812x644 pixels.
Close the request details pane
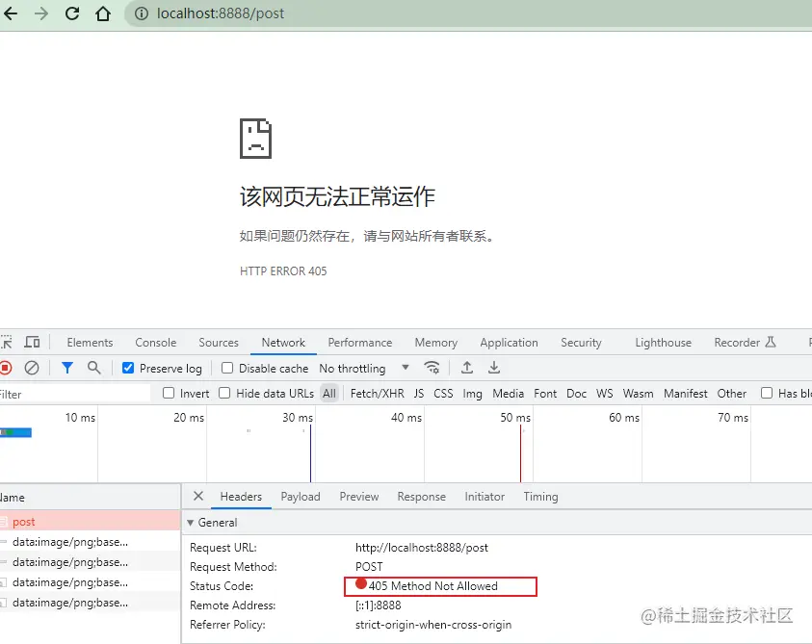point(197,496)
